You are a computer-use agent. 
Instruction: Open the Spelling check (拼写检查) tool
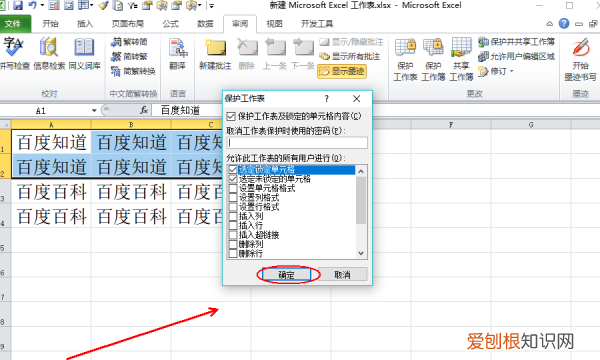click(x=14, y=54)
